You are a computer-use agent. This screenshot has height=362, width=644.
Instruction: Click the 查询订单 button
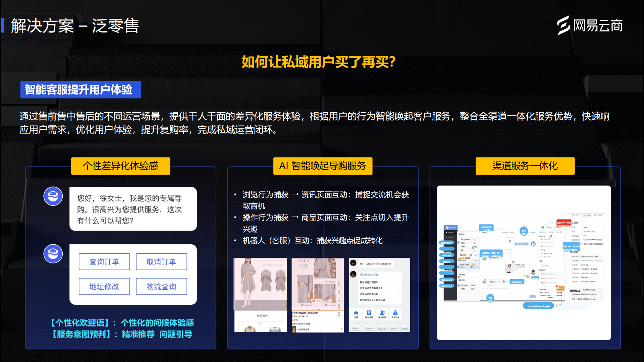pos(104,262)
